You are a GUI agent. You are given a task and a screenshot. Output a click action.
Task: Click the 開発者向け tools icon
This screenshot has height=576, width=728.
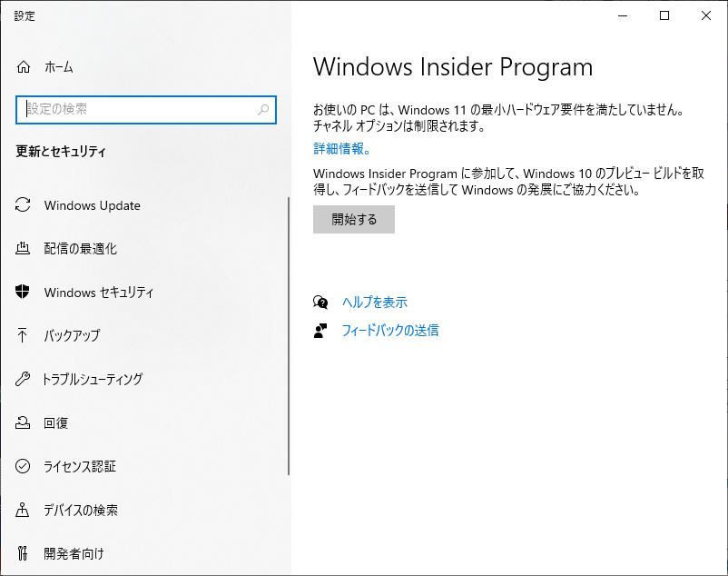click(x=23, y=553)
